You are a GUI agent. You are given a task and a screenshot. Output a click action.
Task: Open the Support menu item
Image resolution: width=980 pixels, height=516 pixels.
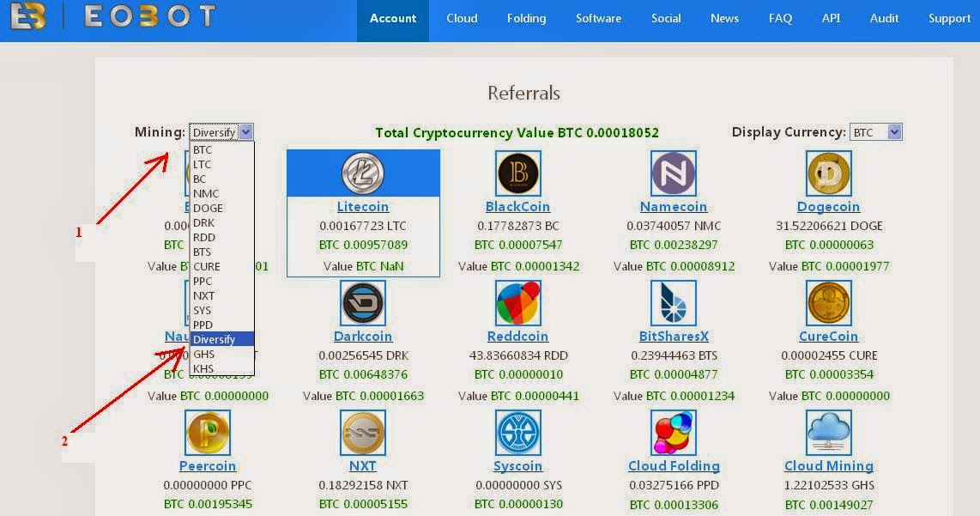point(949,19)
